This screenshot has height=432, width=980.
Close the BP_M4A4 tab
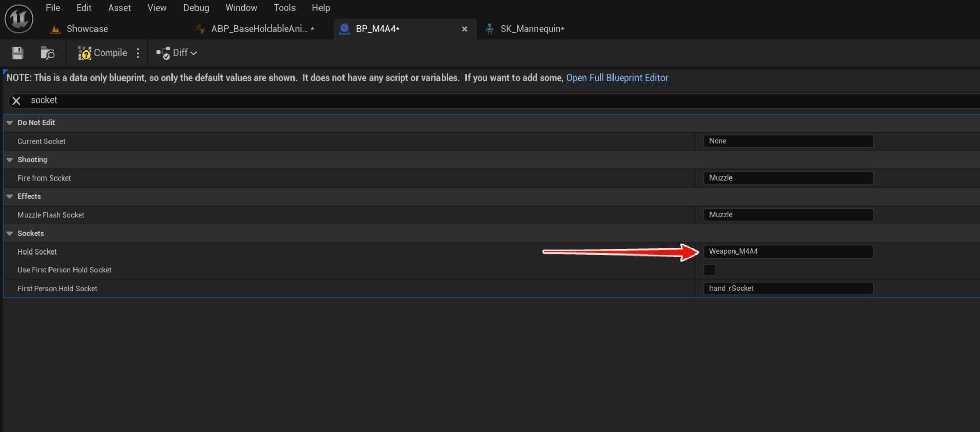point(464,29)
